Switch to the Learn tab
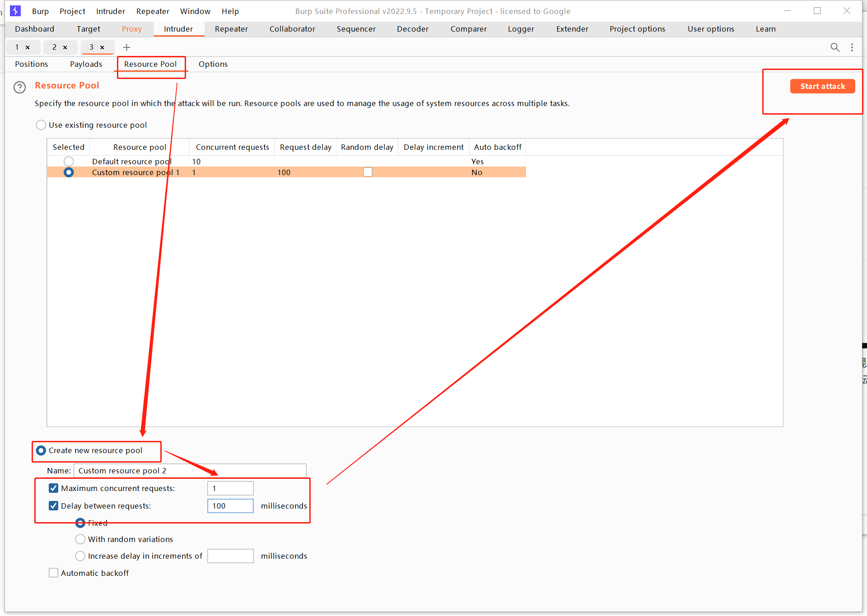This screenshot has height=616, width=867. (766, 29)
